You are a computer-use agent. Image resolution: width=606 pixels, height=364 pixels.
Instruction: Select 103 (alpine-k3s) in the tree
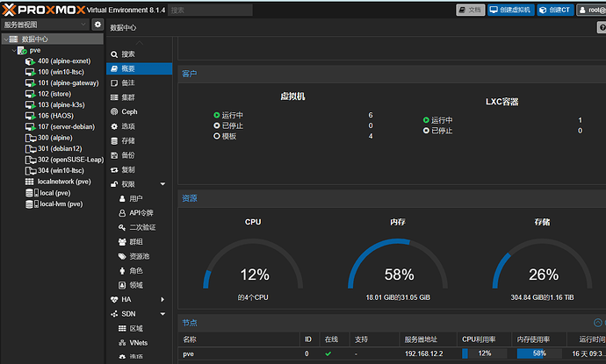click(x=61, y=105)
